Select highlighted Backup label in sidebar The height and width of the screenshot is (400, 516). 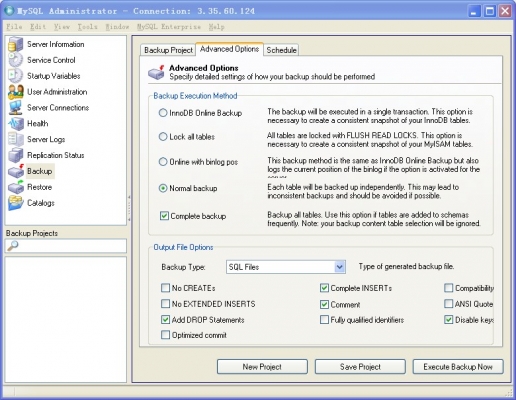[x=40, y=171]
